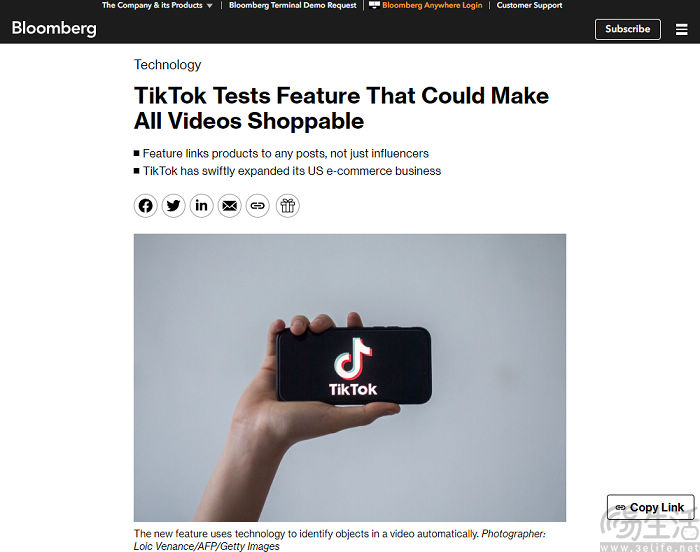Click the photo caption text
The image size is (700, 552).
339,540
